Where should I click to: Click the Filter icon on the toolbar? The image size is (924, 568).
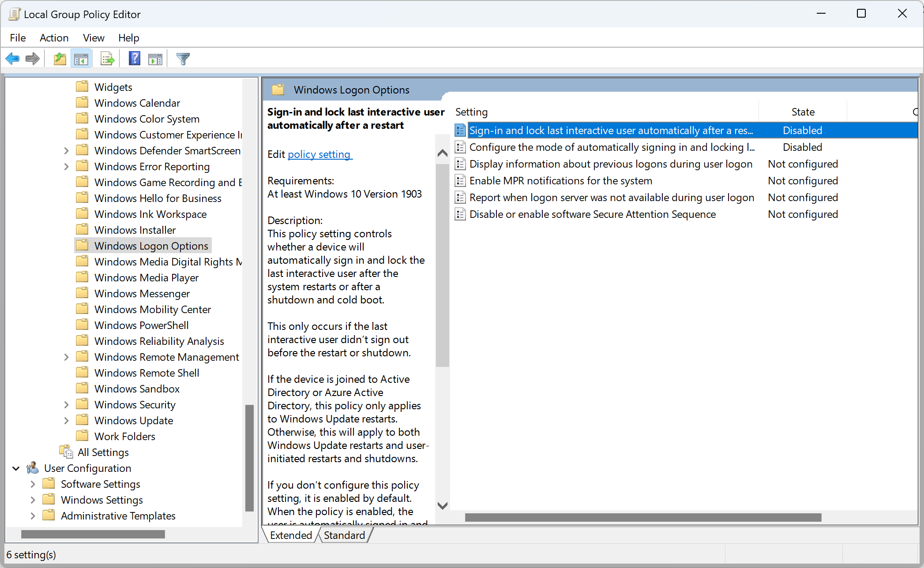click(x=183, y=58)
